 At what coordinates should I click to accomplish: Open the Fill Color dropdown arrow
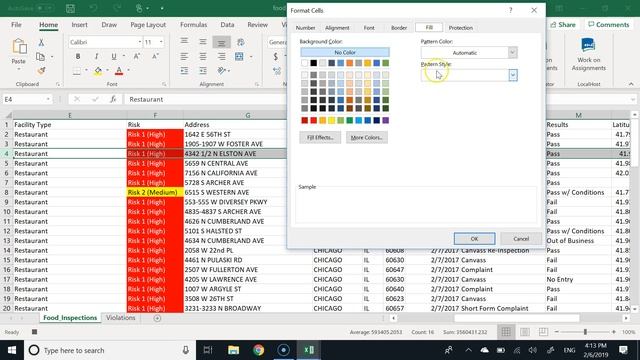pyautogui.click(x=107, y=71)
